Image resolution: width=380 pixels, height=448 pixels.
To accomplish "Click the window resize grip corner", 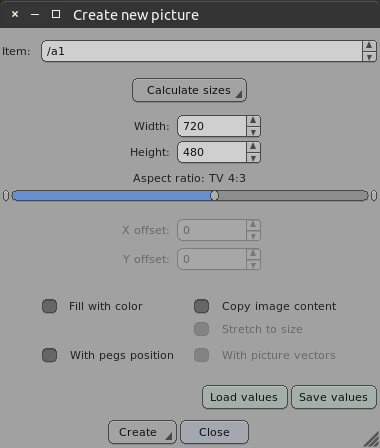I will click(x=372, y=440).
